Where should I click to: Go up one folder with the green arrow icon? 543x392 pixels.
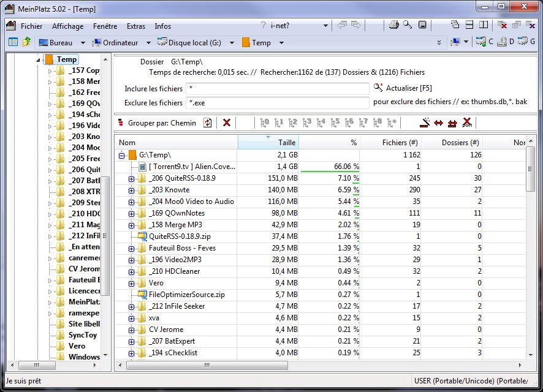click(27, 42)
